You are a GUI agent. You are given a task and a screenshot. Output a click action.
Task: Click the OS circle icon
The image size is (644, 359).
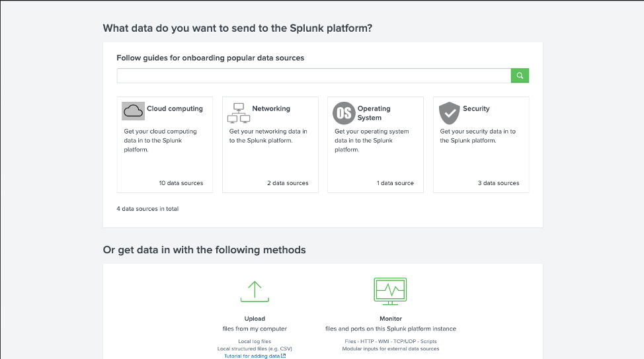tap(344, 113)
